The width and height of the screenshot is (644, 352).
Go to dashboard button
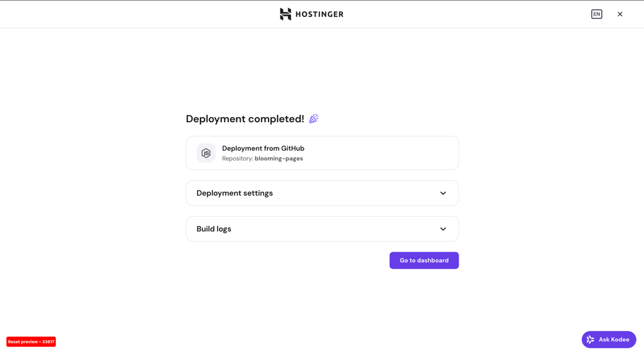click(424, 260)
